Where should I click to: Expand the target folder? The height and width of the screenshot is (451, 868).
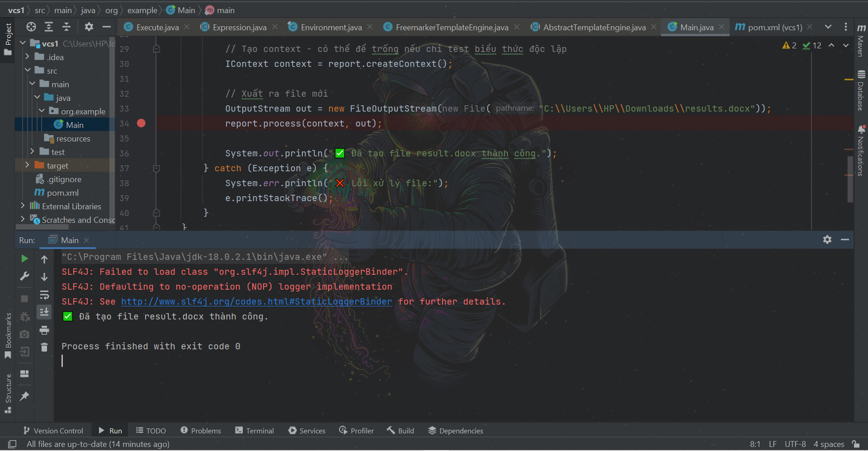point(28,165)
